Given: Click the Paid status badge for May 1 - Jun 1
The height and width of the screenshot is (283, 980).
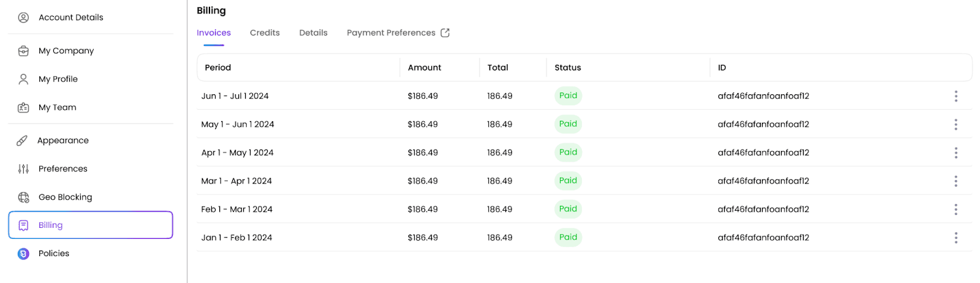Looking at the screenshot, I should [568, 124].
